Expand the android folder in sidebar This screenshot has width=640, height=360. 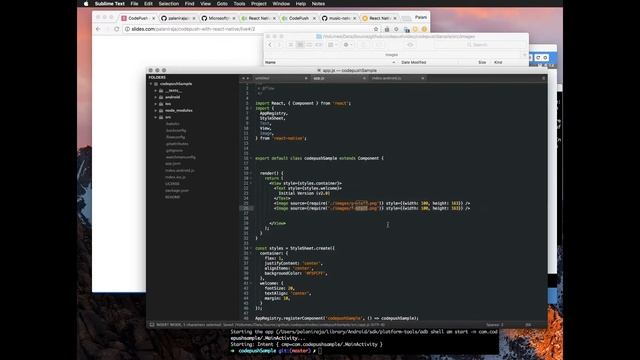pyautogui.click(x=156, y=97)
